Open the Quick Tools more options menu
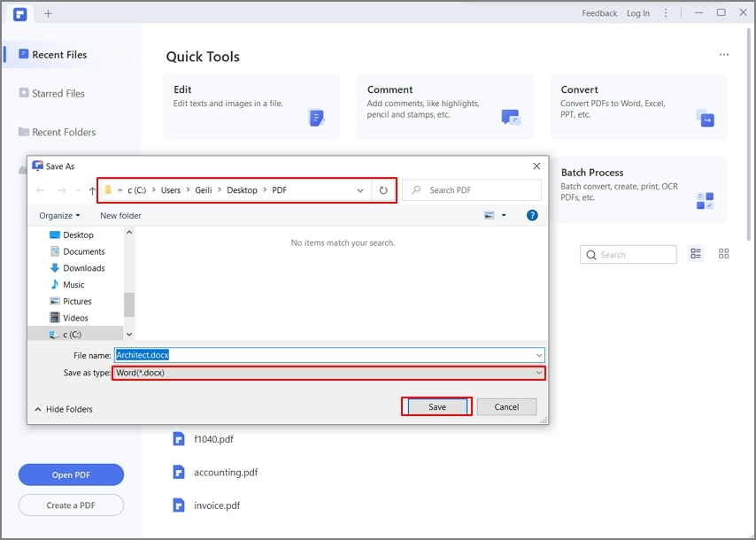756x540 pixels. (724, 56)
